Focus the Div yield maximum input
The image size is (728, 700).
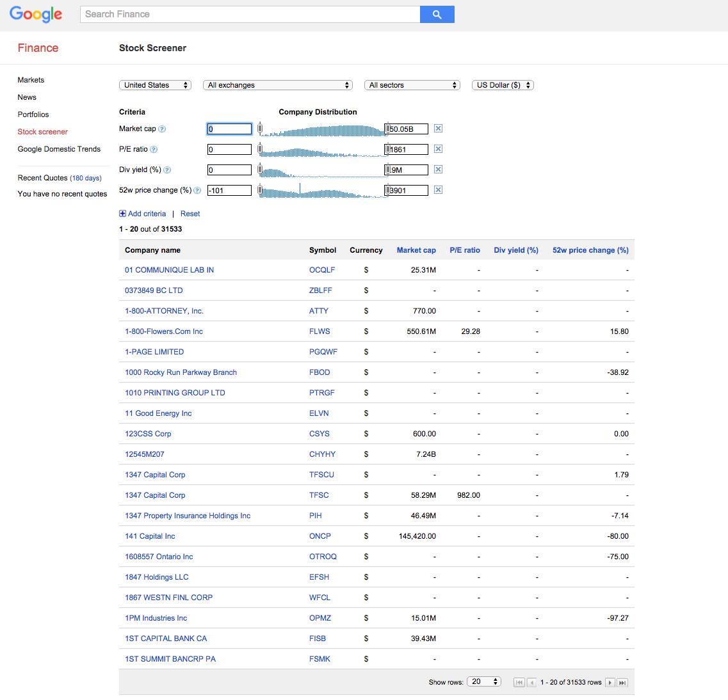click(406, 170)
